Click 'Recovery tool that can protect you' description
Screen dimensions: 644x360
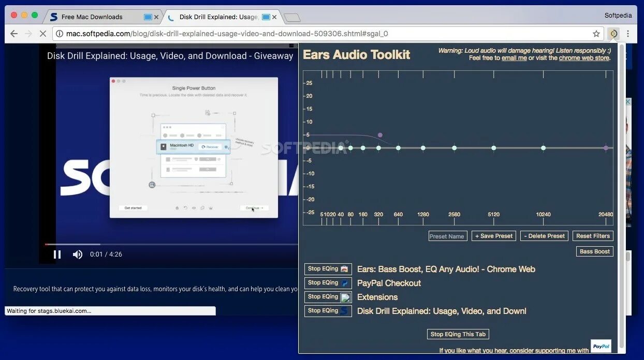click(155, 289)
